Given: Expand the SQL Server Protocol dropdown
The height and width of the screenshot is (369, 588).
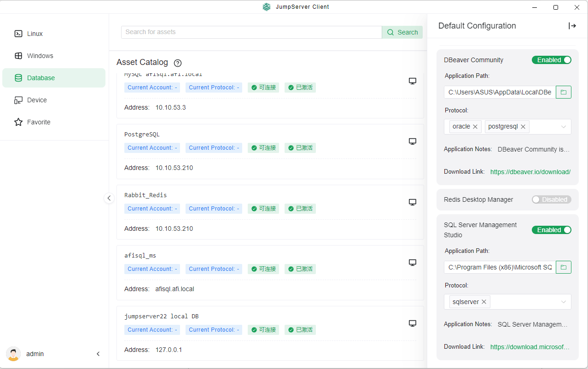Looking at the screenshot, I should click(x=564, y=302).
